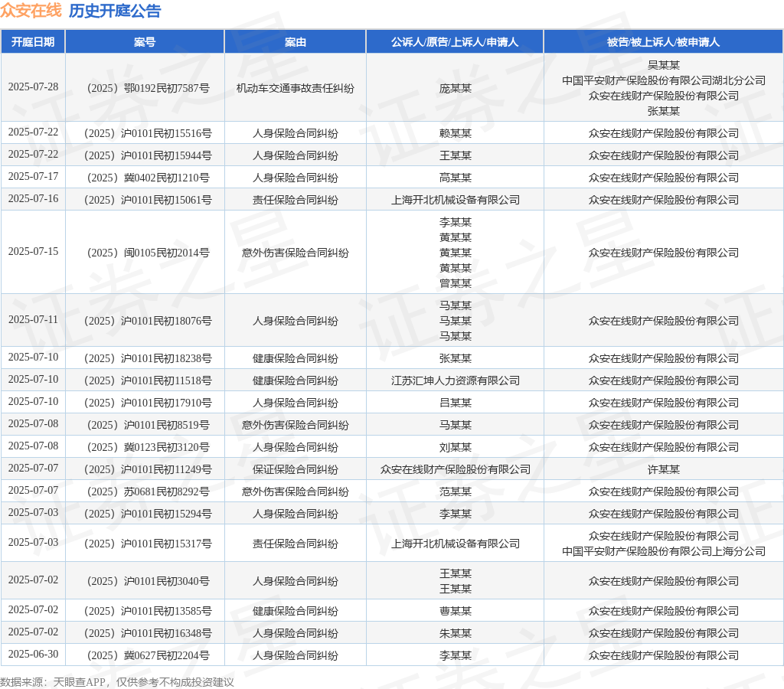Select case number '(2025)沪0101民初16348号'

(x=148, y=634)
